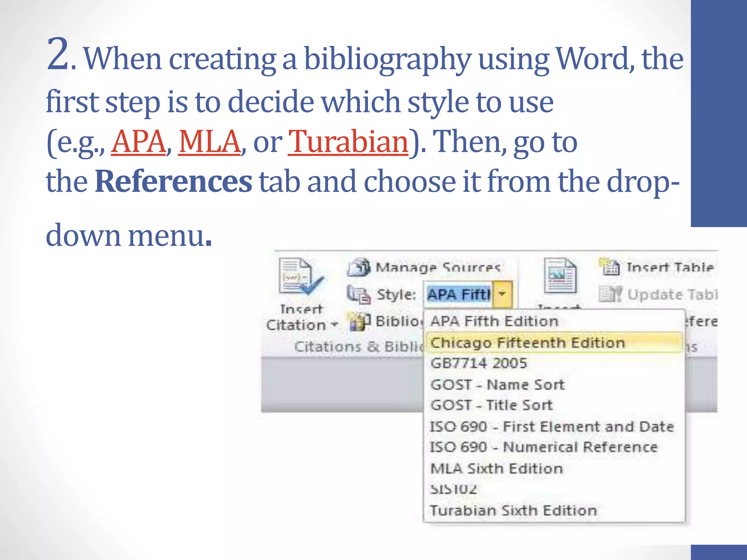Click the APA Fifth style combo box

[x=458, y=294]
